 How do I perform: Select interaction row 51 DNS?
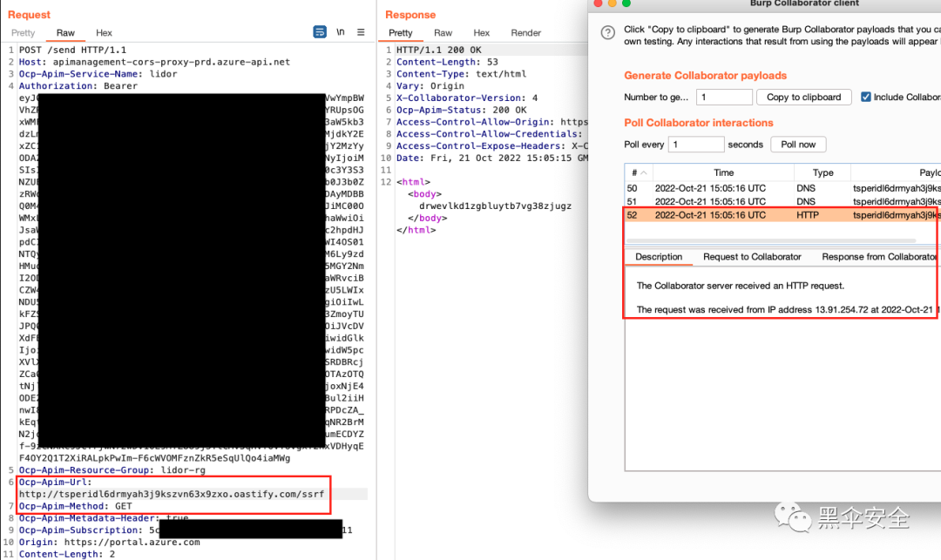click(782, 201)
